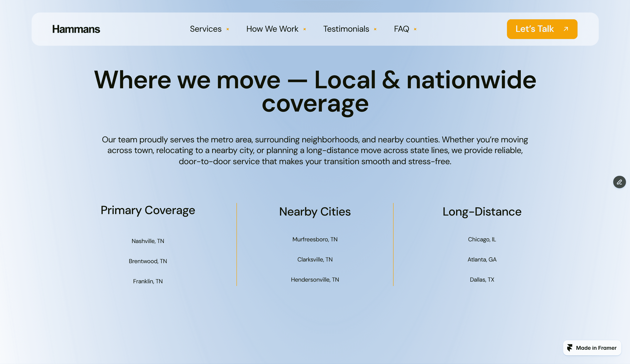Click the arrow icon in Let's Talk
Image resolution: width=630 pixels, height=364 pixels.
566,29
